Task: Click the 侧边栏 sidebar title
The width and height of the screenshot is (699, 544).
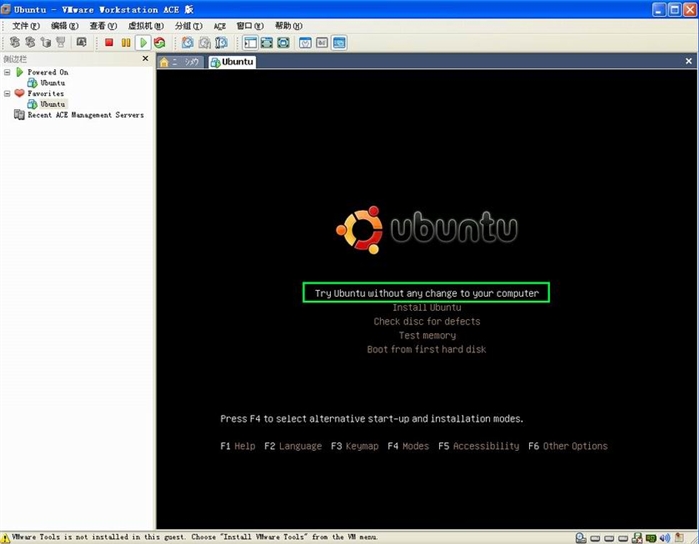Action: [x=15, y=58]
